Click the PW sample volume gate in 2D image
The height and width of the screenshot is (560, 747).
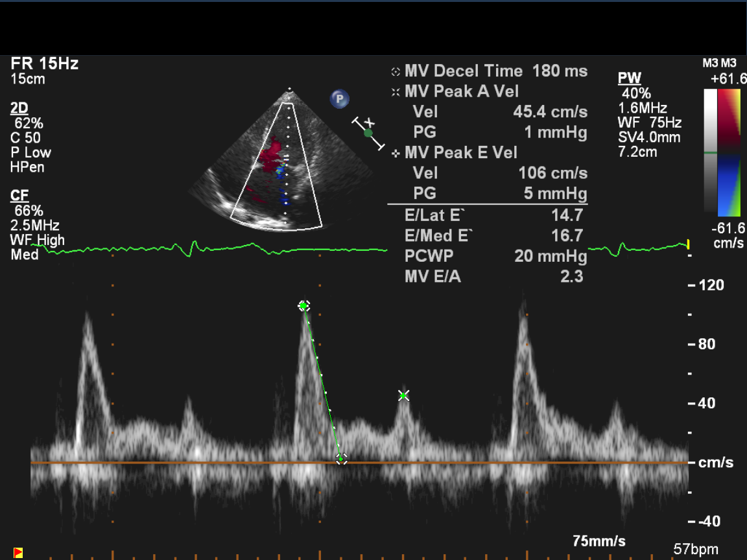coord(285,156)
